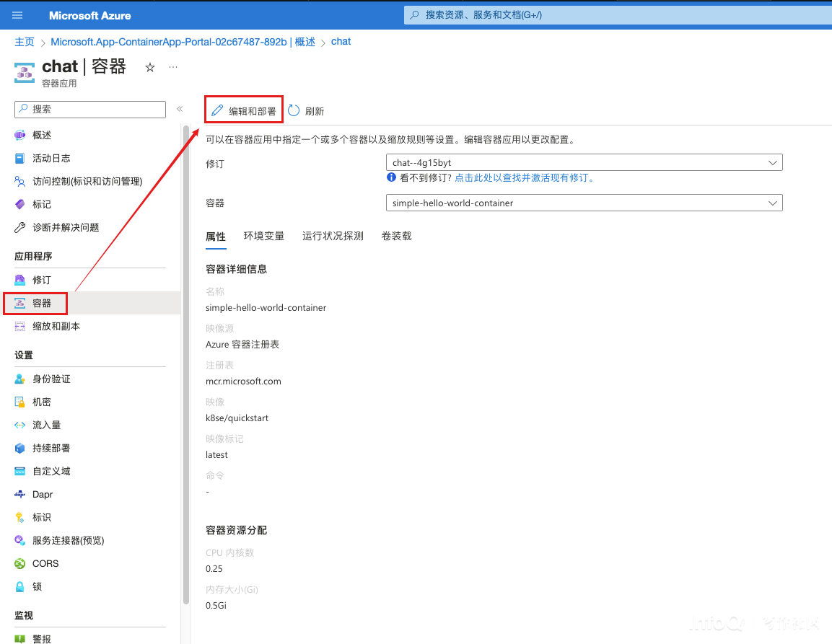
Task: Click the top search resources bar
Action: pos(618,15)
